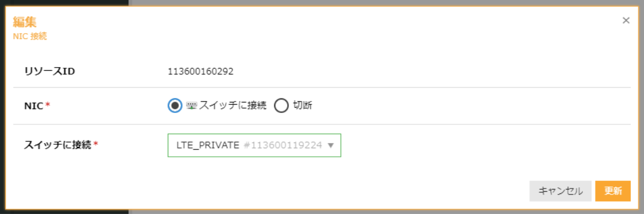
Task: Click the スイッチに接続 radio option text
Action: point(233,106)
